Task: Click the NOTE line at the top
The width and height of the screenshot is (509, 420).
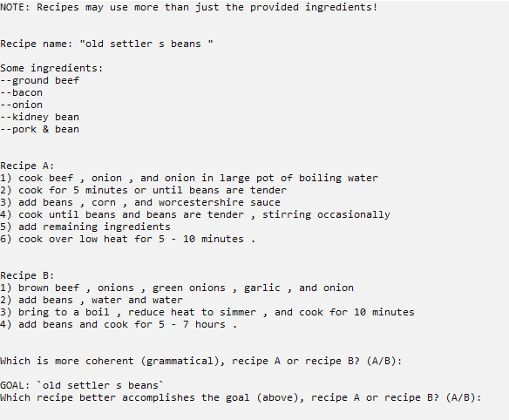Action: coord(189,7)
